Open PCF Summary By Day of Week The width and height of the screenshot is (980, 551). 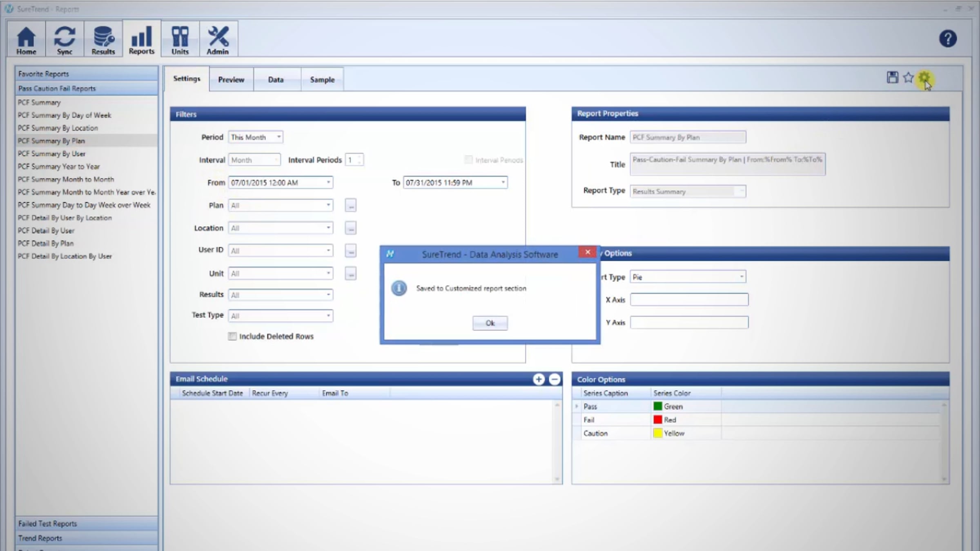pos(65,115)
